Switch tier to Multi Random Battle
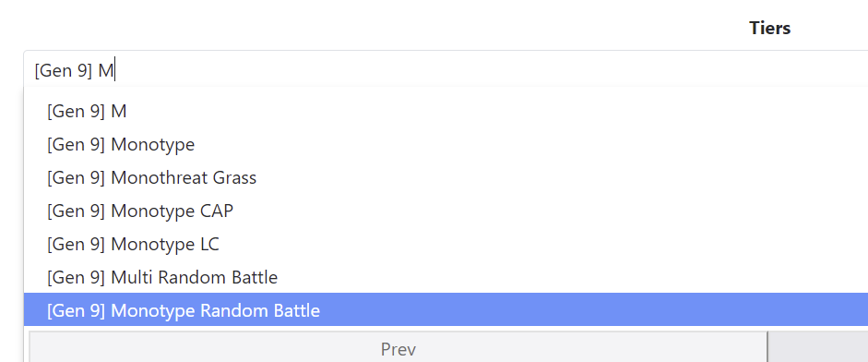This screenshot has width=868, height=362. coord(446,277)
